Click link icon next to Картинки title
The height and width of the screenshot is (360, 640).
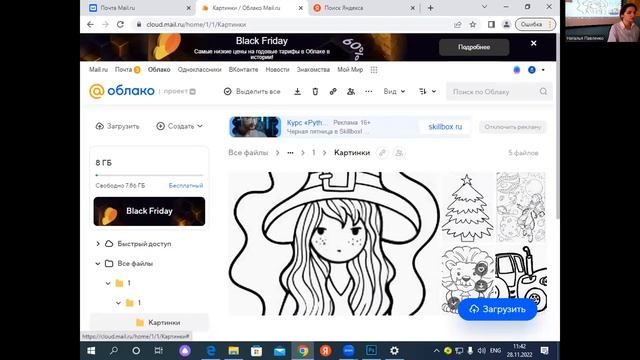(382, 153)
